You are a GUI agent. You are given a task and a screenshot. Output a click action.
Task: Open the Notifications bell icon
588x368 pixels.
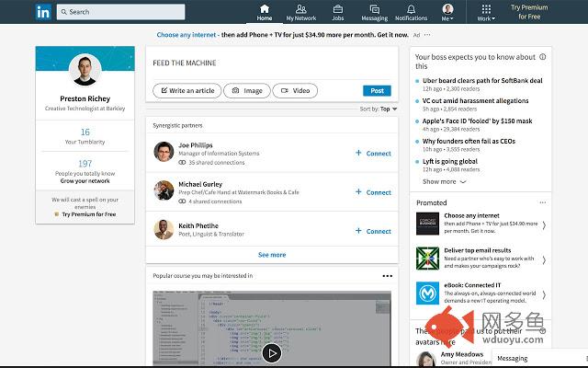pyautogui.click(x=411, y=8)
